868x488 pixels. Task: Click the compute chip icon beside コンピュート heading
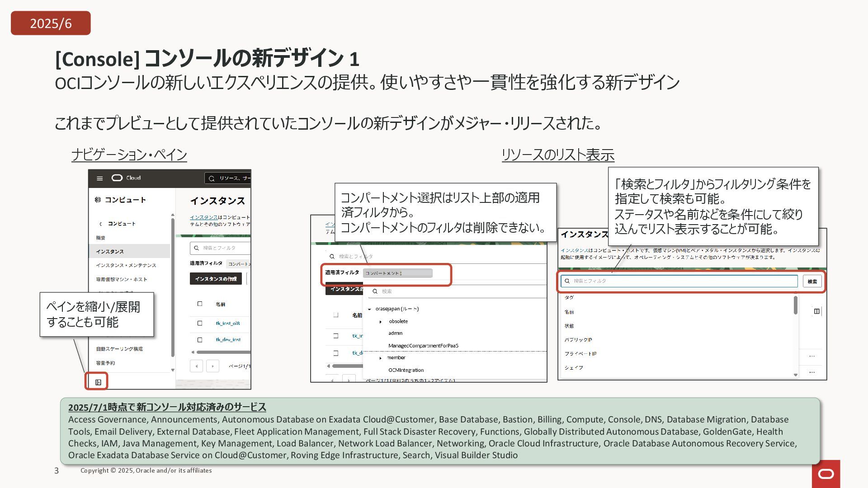click(x=98, y=200)
